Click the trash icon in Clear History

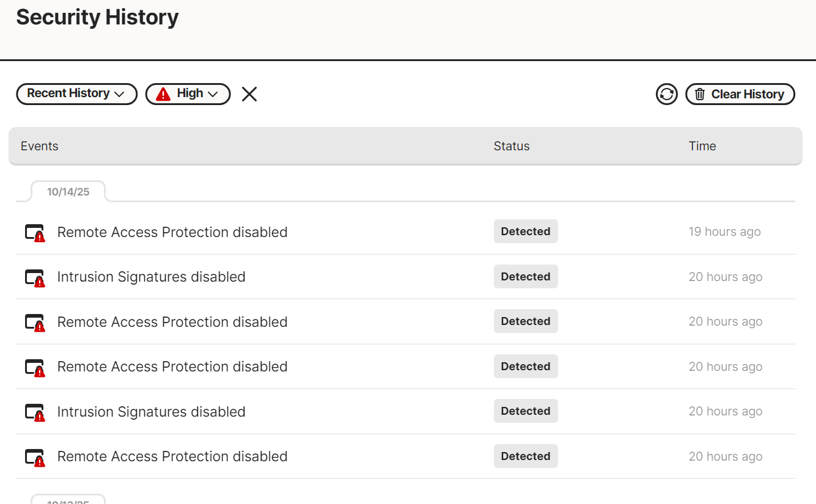[700, 94]
